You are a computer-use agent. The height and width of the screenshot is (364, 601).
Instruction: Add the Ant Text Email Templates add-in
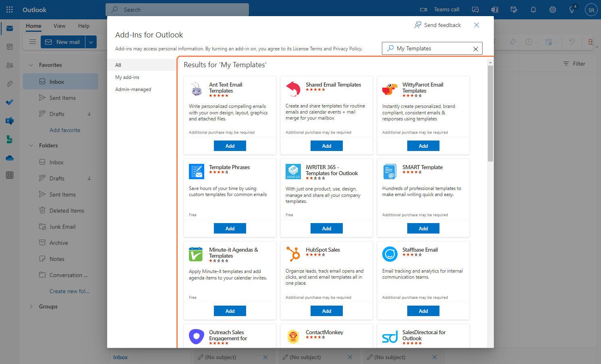230,146
